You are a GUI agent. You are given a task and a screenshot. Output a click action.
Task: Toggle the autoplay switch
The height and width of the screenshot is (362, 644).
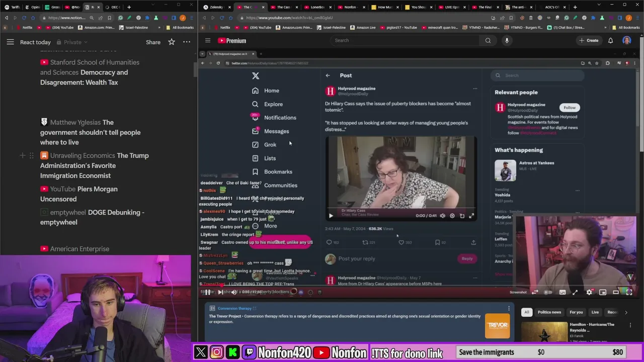[x=548, y=292]
